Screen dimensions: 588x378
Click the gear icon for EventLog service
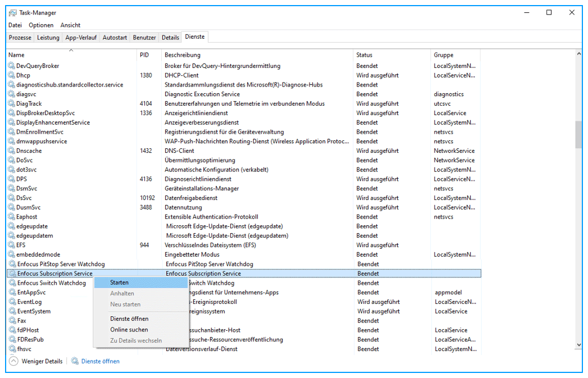pos(12,302)
